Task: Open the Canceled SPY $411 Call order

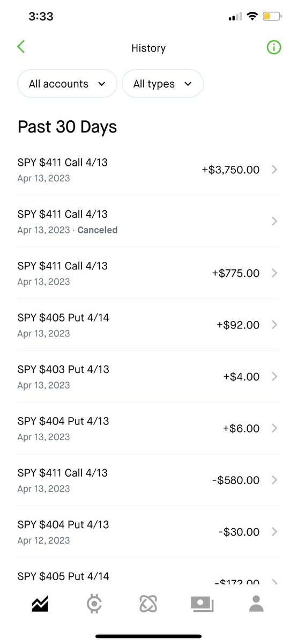Action: [x=148, y=221]
